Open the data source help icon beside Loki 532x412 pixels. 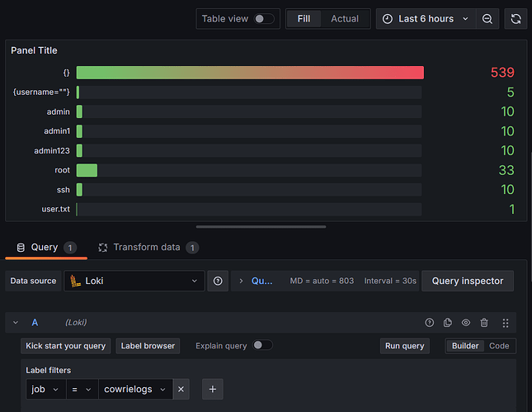click(x=218, y=281)
